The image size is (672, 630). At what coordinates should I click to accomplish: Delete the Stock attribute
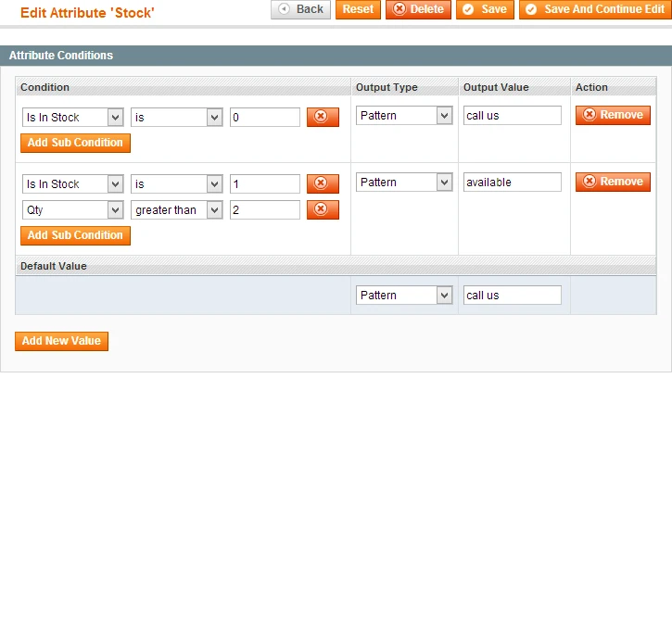pos(418,9)
